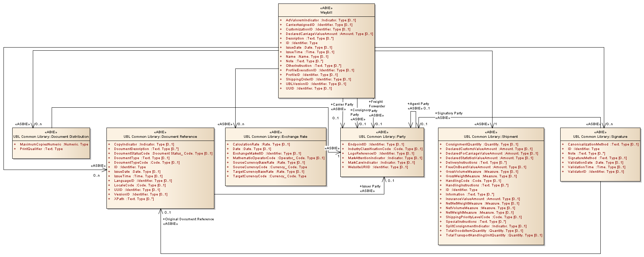Select the Document Distribution class header
Viewport: 644px width, 257px height.
pyautogui.click(x=51, y=136)
